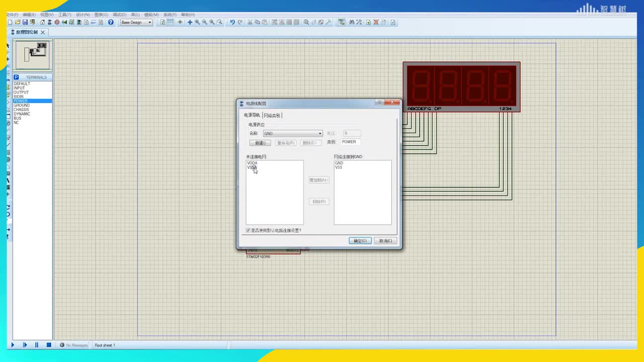This screenshot has width=644, height=362.
Task: Click the Stop simulation button
Action: (49, 345)
